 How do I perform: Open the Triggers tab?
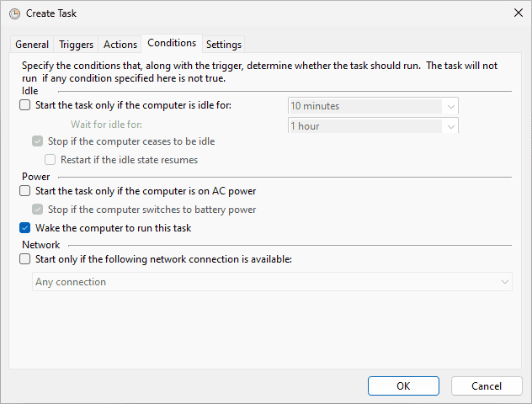pos(77,45)
